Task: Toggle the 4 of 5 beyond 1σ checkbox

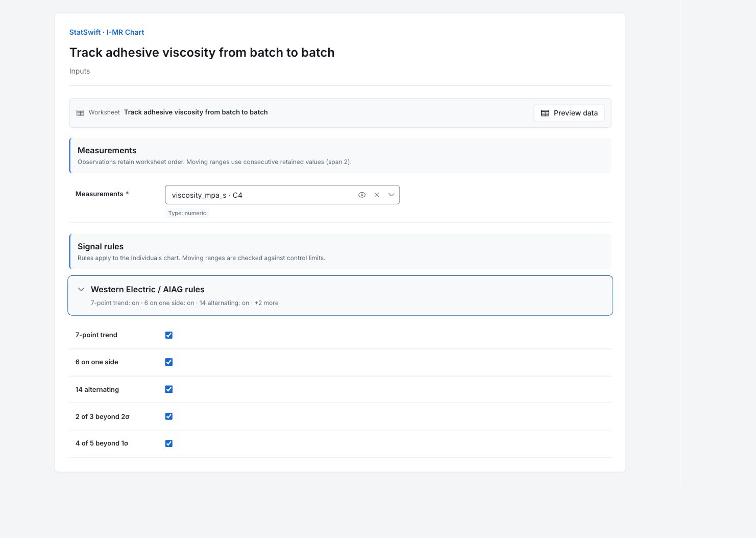Action: [169, 443]
